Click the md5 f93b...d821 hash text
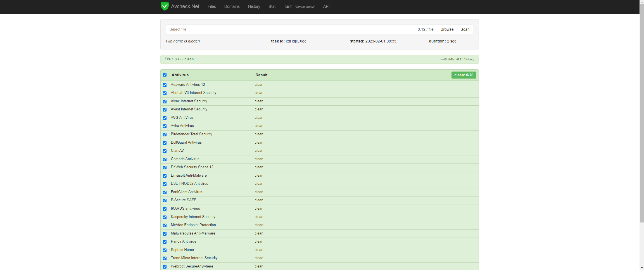 (457, 60)
